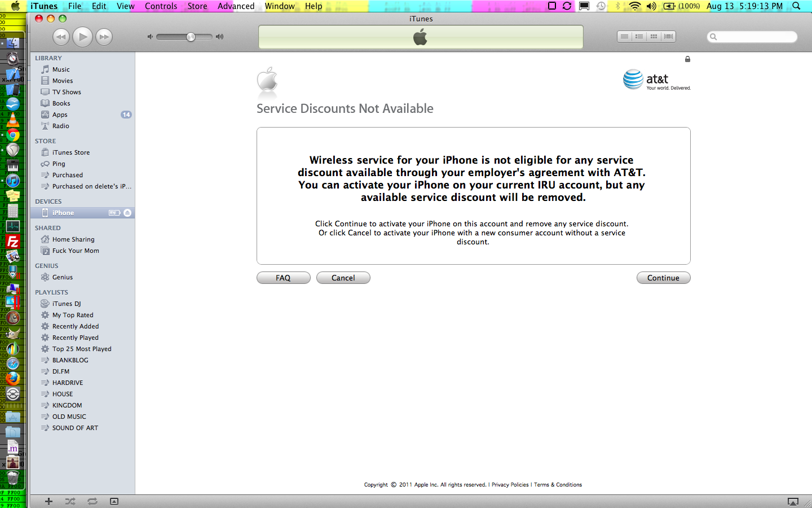Show or hide the artwork viewer

[x=114, y=501]
